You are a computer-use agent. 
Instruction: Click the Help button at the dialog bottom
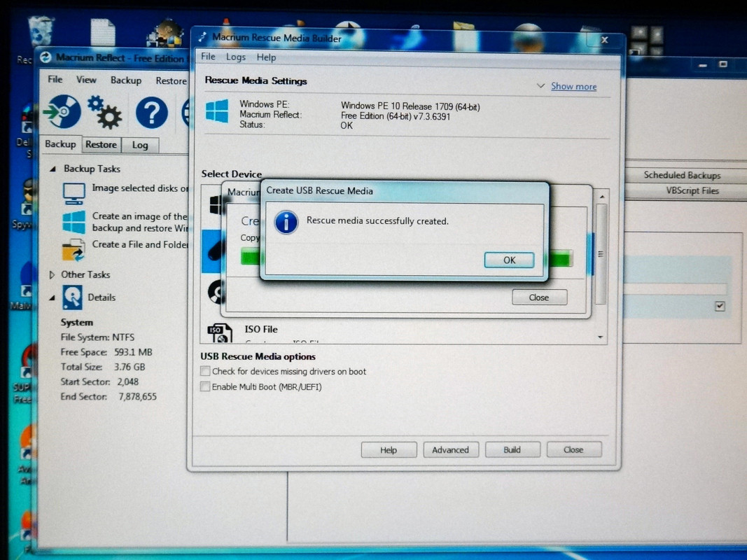click(x=389, y=449)
